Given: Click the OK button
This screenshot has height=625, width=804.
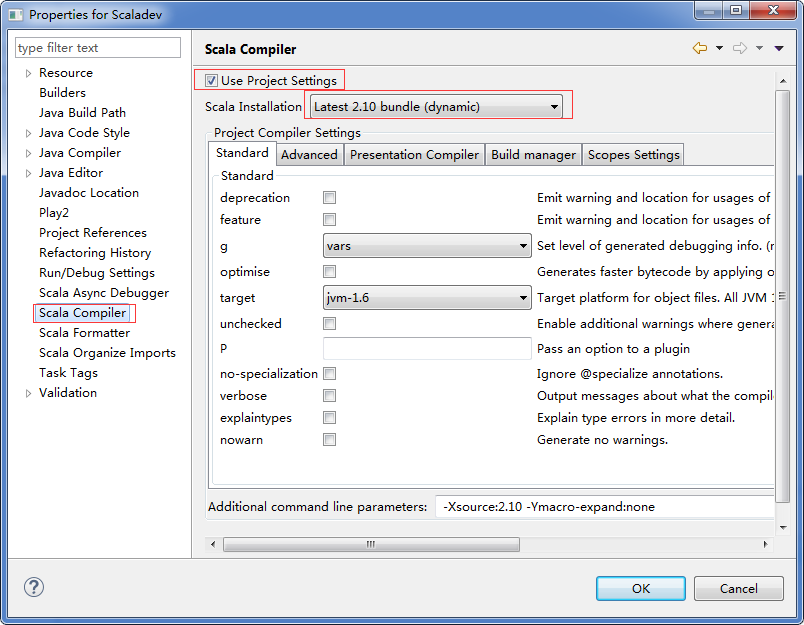Looking at the screenshot, I should point(641,588).
